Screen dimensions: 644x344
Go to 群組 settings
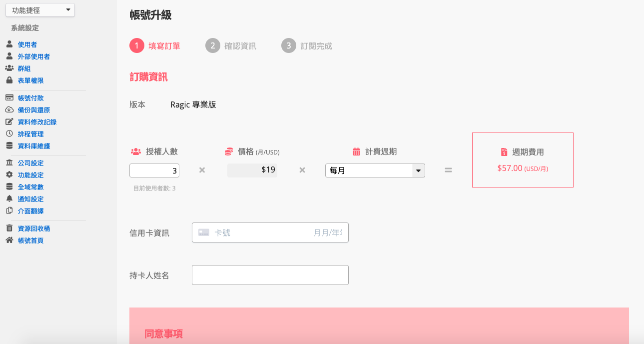(24, 68)
